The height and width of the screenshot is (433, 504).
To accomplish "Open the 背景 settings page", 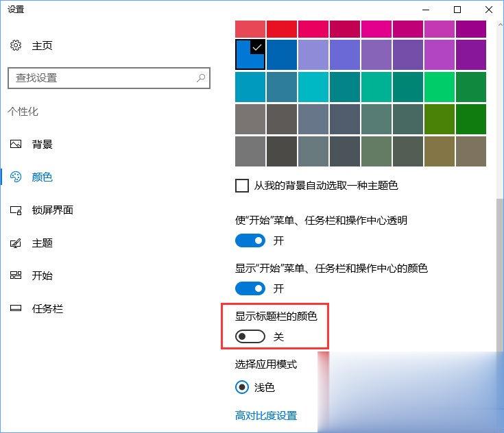I will [42, 144].
